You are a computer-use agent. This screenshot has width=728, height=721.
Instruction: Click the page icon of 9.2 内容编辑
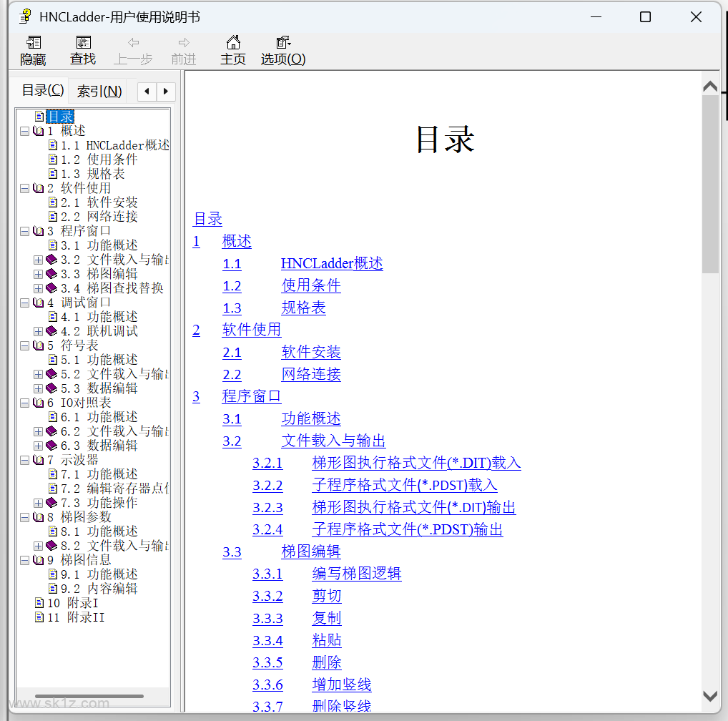54,589
